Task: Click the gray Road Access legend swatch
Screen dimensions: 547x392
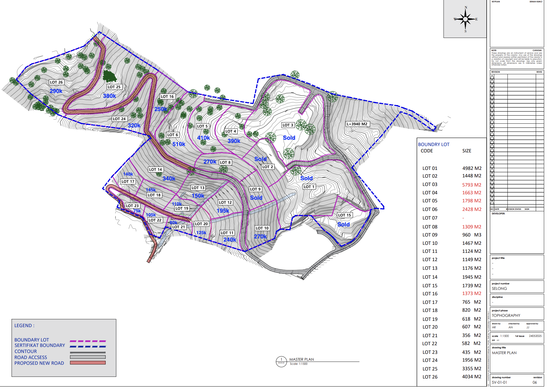Action: click(x=88, y=357)
